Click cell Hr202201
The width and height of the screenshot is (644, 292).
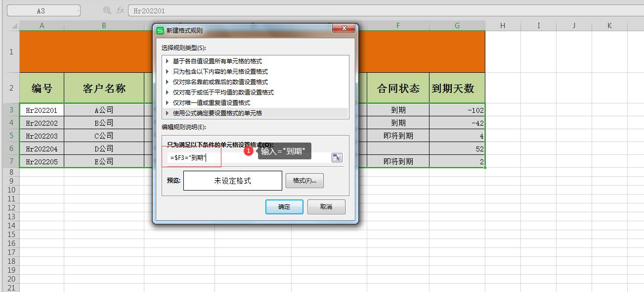click(x=42, y=110)
